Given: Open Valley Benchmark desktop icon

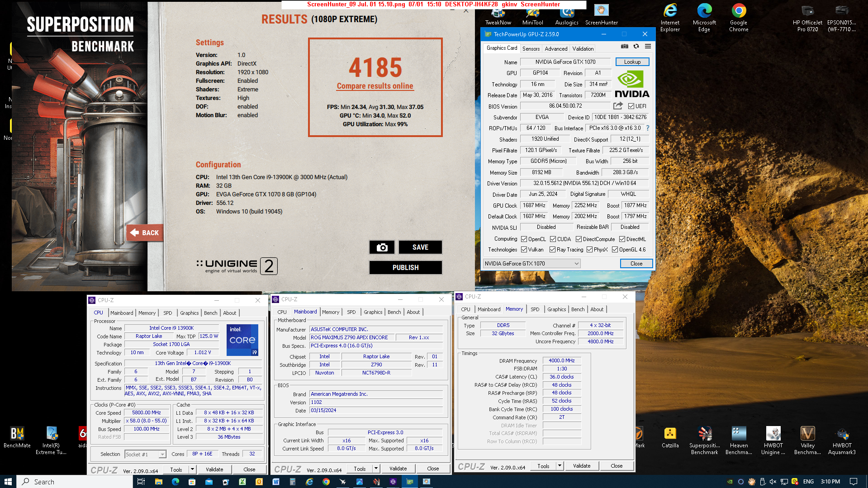Looking at the screenshot, I should [807, 441].
